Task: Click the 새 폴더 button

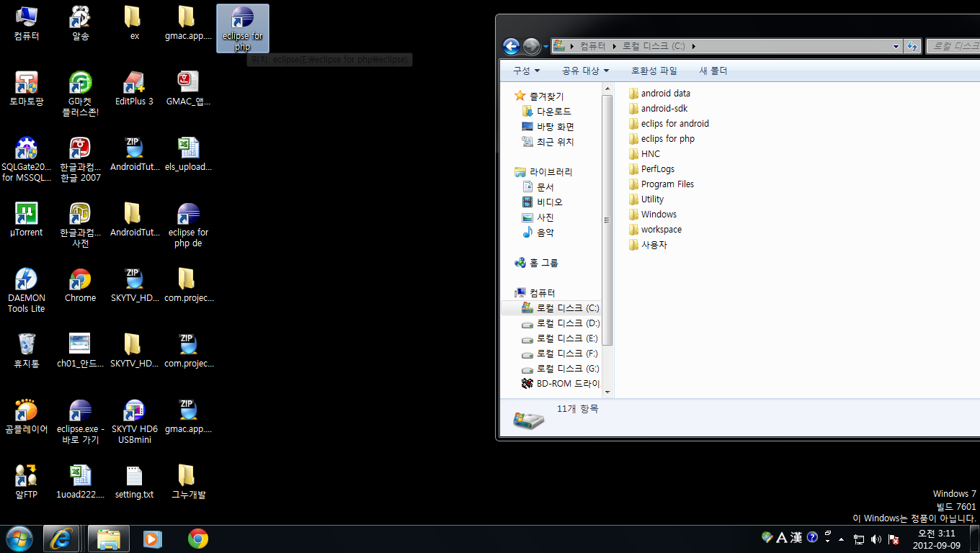Action: tap(713, 71)
